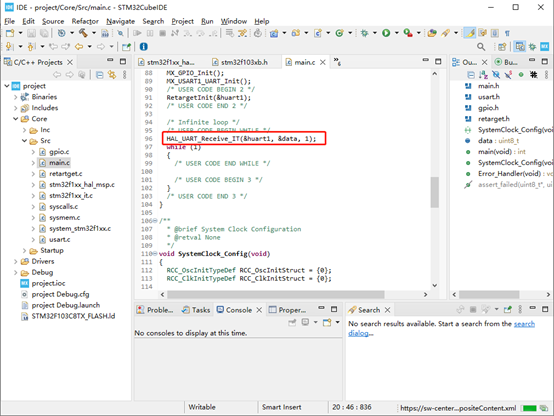The height and width of the screenshot is (416, 554).
Task: Expand the Drivers folder
Action: click(x=16, y=262)
